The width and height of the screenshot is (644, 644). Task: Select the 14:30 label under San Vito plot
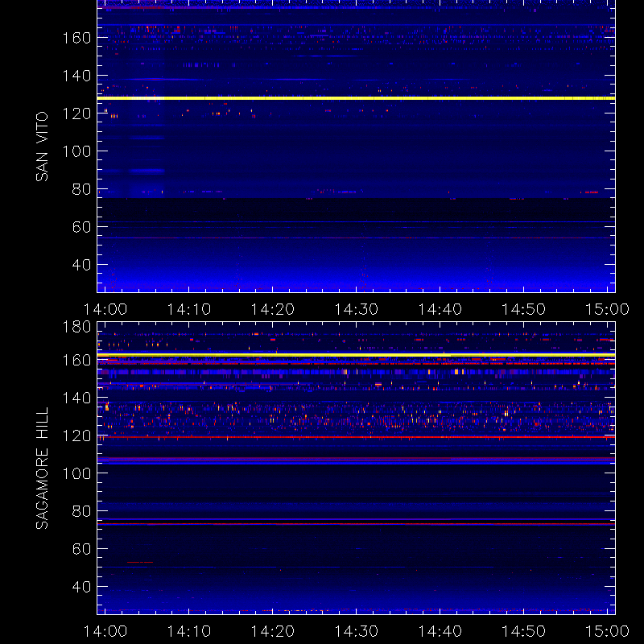[x=357, y=309]
